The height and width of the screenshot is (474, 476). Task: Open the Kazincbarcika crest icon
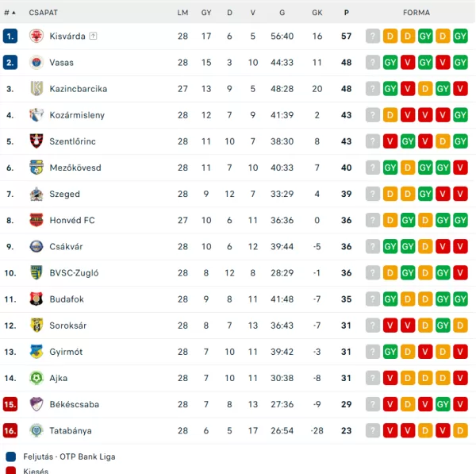[x=36, y=88]
